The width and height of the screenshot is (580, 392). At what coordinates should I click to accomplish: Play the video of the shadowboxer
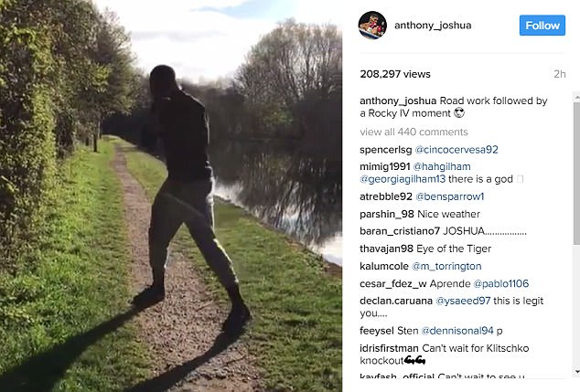pyautogui.click(x=171, y=196)
